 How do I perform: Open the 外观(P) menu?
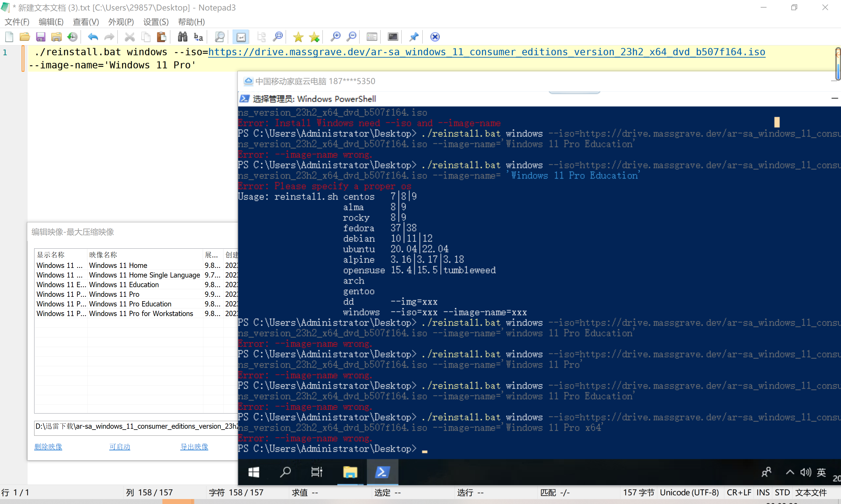[x=121, y=22]
